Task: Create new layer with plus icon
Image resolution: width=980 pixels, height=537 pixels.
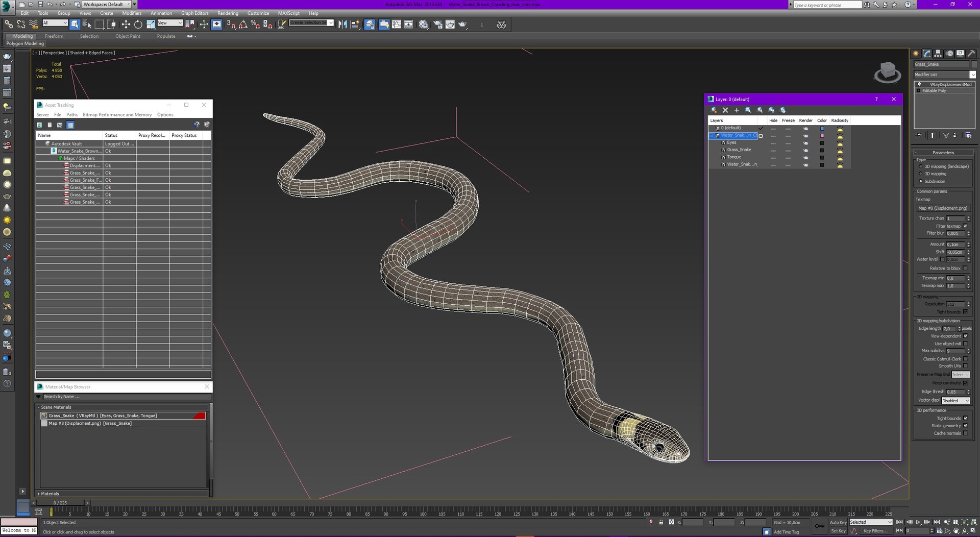Action: [737, 110]
